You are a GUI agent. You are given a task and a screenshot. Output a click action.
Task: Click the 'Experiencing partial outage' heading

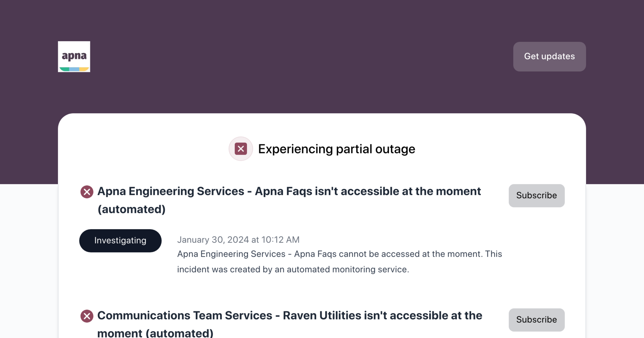pos(336,149)
